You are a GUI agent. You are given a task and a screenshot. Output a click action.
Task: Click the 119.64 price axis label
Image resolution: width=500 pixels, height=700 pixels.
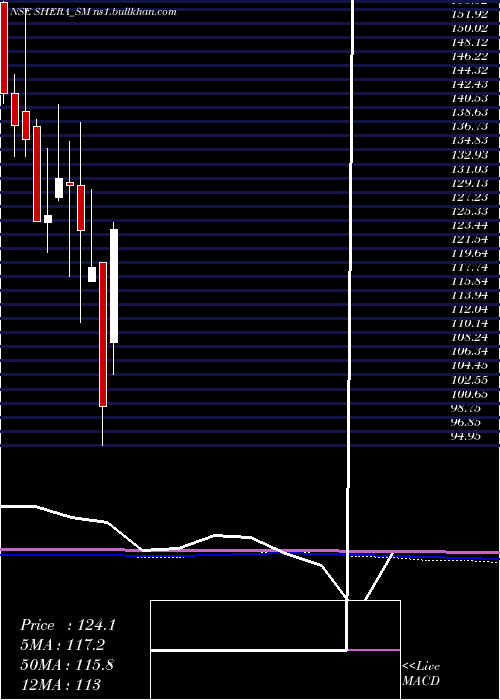click(x=469, y=253)
